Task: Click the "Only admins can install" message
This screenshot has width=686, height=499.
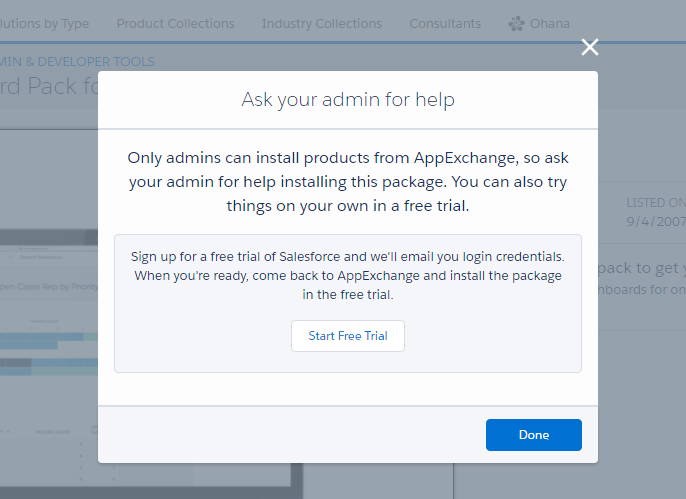Action: pos(348,182)
